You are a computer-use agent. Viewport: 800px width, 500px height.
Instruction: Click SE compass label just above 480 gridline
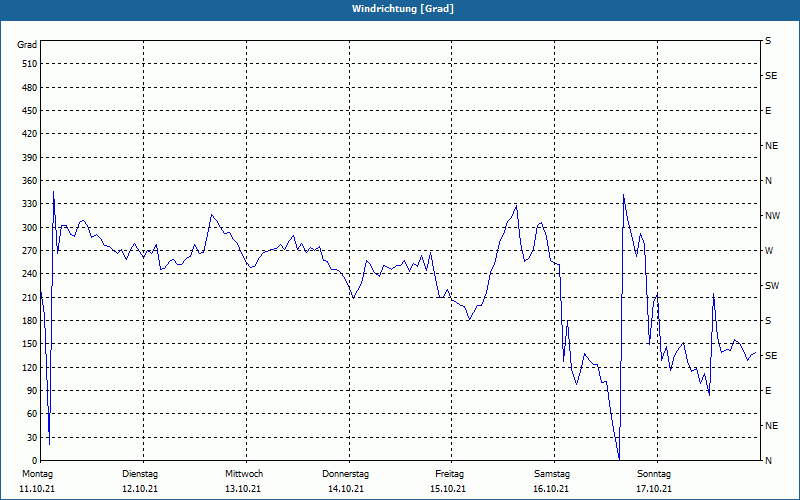click(771, 76)
